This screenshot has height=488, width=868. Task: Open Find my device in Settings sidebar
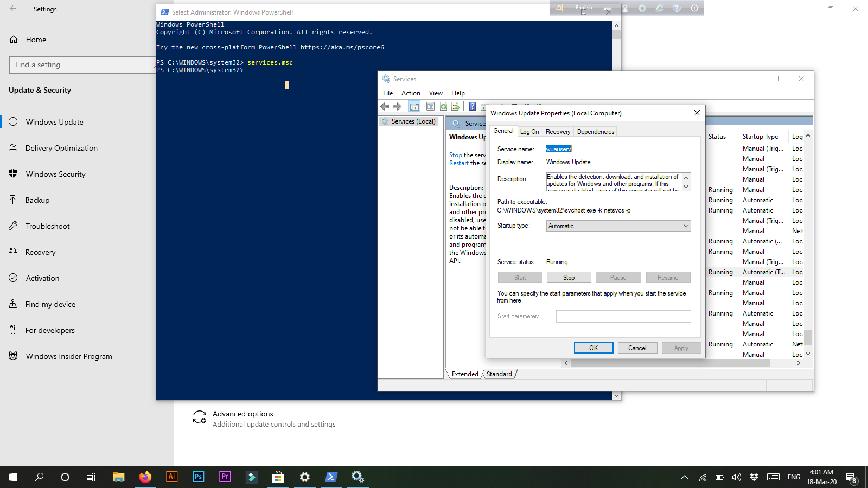pos(50,304)
